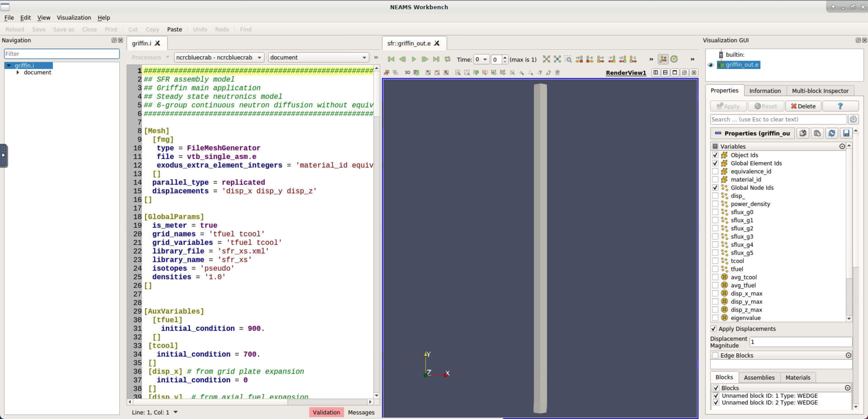Click the Save properties as default icon
The image size is (868, 419).
pos(846,133)
